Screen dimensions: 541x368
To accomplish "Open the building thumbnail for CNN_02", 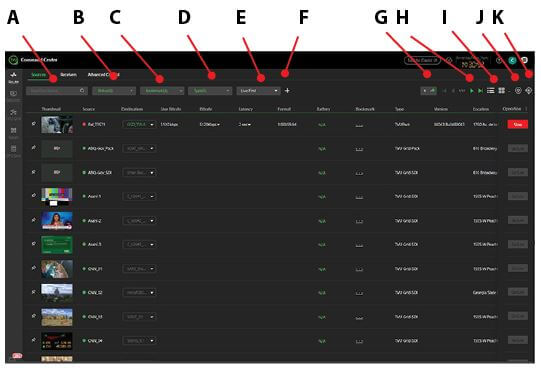I will click(57, 293).
